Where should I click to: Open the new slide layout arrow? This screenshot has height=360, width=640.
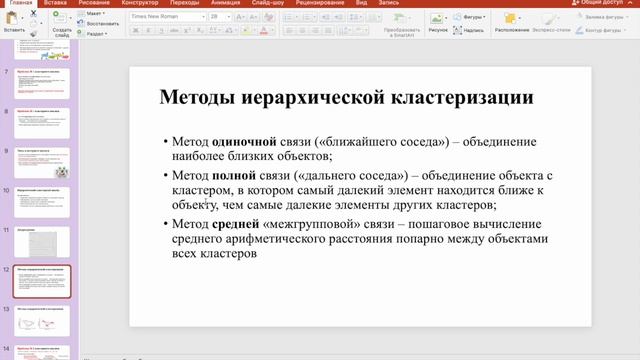[x=70, y=18]
